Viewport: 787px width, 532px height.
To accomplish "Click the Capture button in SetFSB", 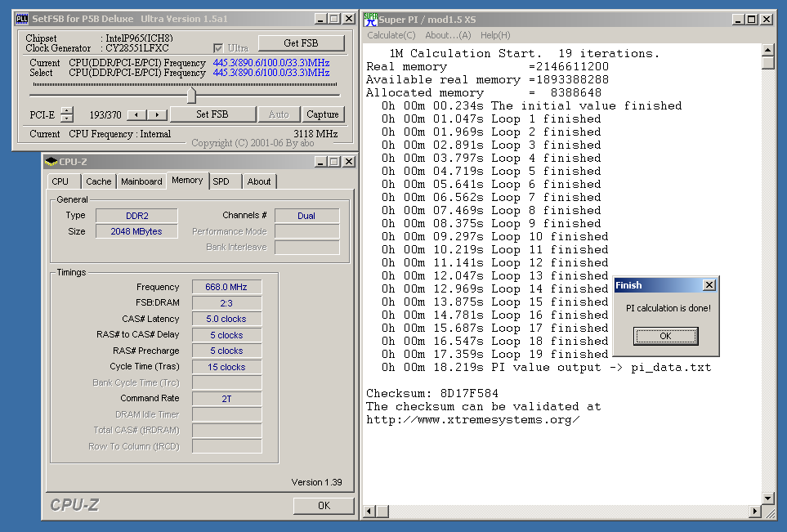I will [323, 114].
